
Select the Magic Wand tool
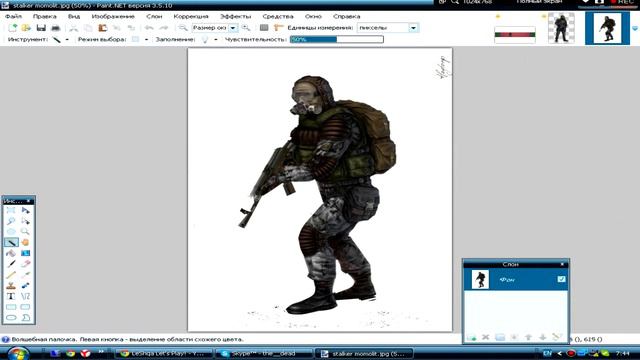(x=11, y=242)
